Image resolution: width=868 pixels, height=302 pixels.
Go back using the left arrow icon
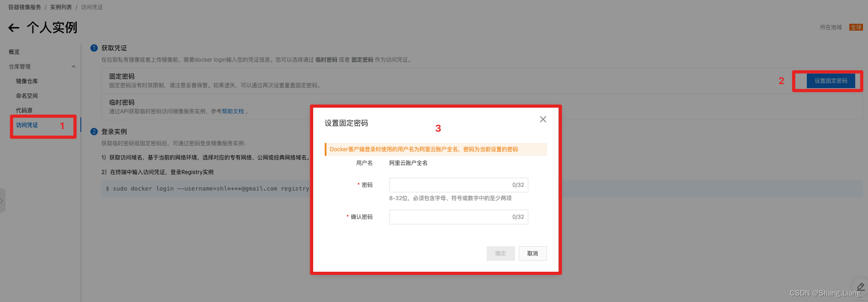pos(14,28)
